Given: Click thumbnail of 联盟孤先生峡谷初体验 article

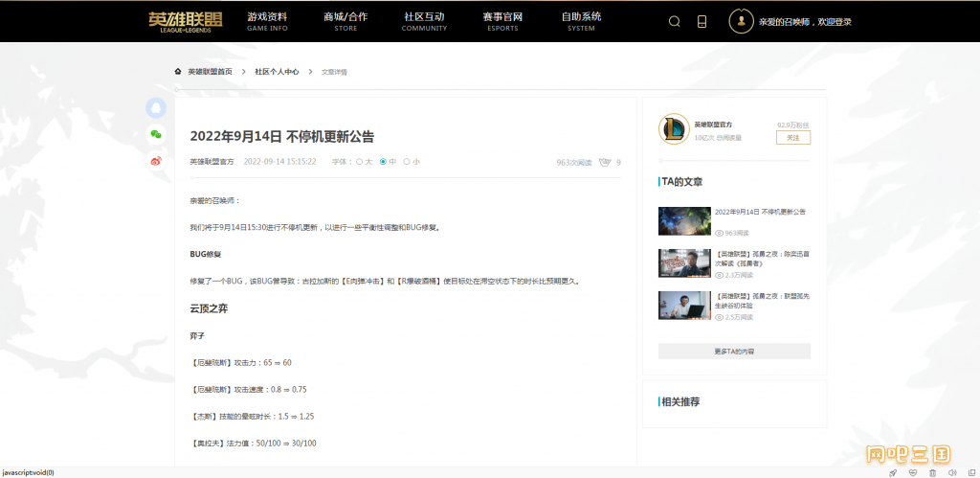Looking at the screenshot, I should 684,306.
